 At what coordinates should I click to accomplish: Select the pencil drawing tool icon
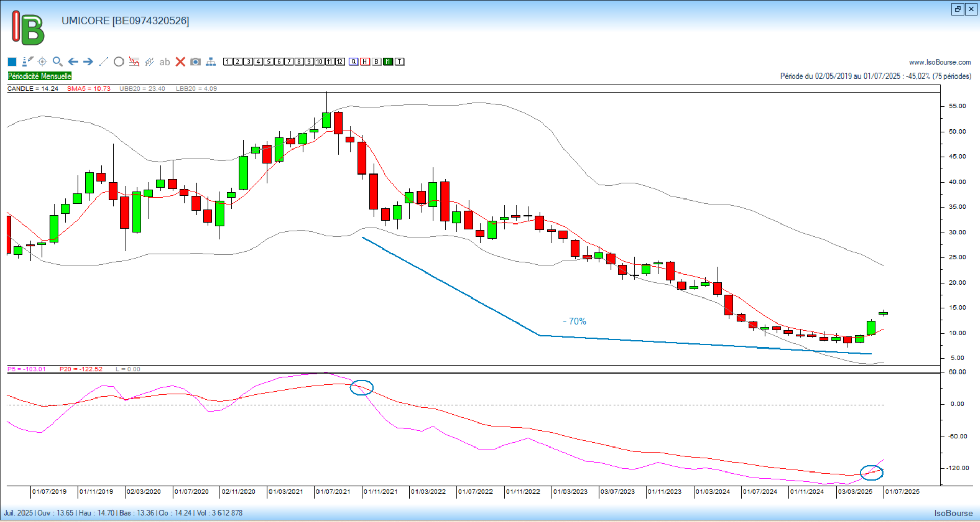point(28,62)
